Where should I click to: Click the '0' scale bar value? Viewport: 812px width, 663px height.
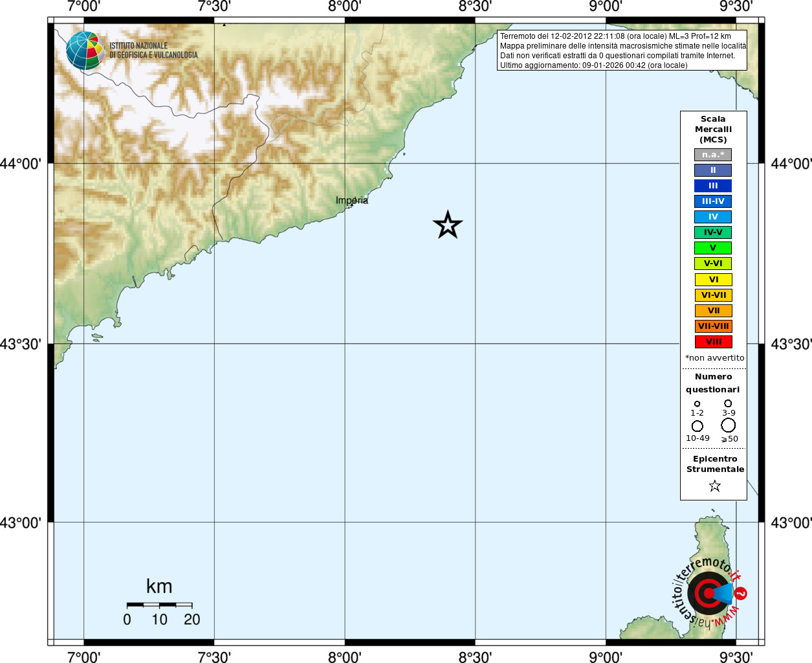(x=127, y=620)
